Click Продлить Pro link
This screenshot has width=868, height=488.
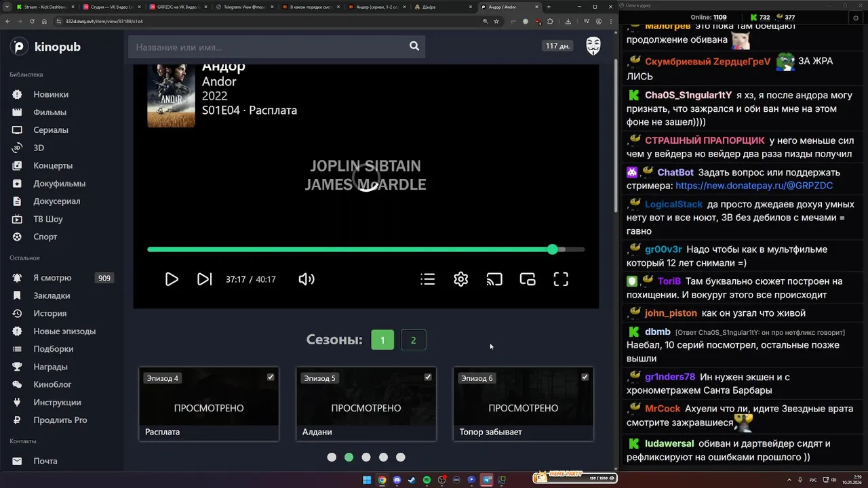pyautogui.click(x=60, y=420)
